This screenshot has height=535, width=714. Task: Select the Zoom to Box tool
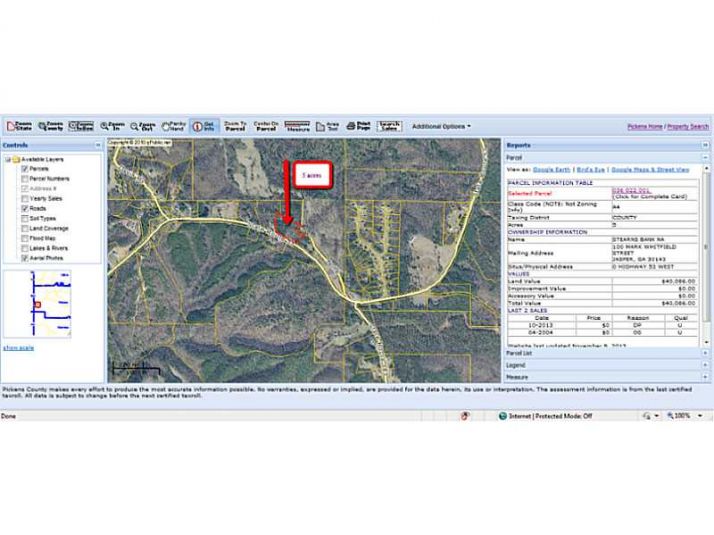[81, 126]
